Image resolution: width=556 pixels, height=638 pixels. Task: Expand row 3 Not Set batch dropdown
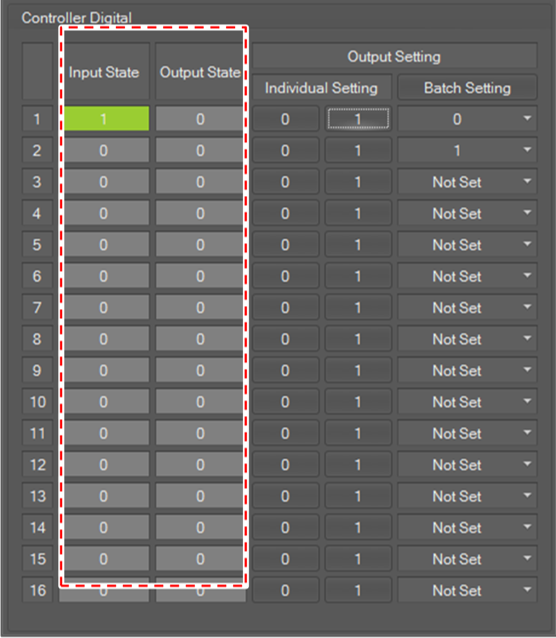tap(467, 182)
